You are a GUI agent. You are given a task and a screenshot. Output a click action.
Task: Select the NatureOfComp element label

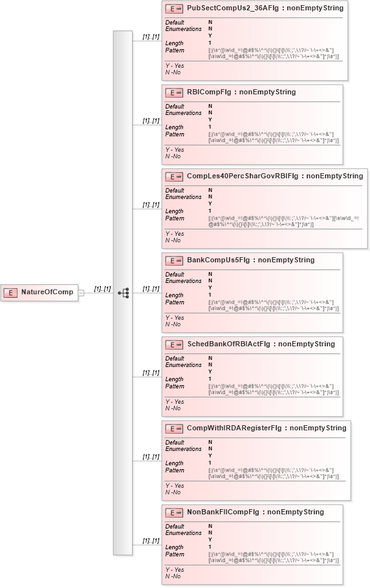(47, 292)
